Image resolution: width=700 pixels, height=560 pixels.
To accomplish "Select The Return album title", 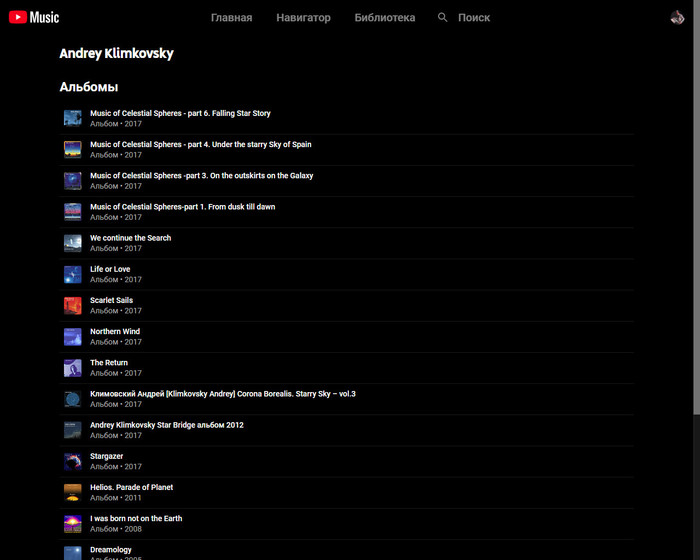I will [x=109, y=363].
